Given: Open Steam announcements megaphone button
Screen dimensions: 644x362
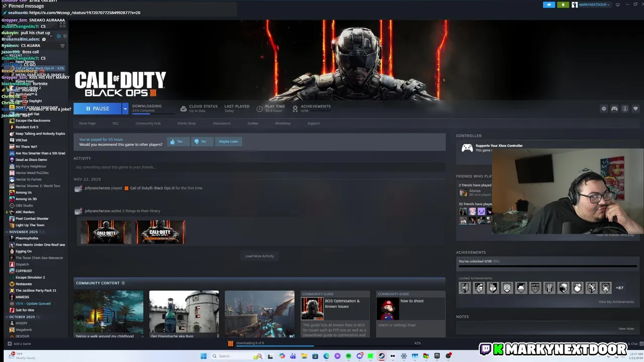Looking at the screenshot, I should (549, 5).
